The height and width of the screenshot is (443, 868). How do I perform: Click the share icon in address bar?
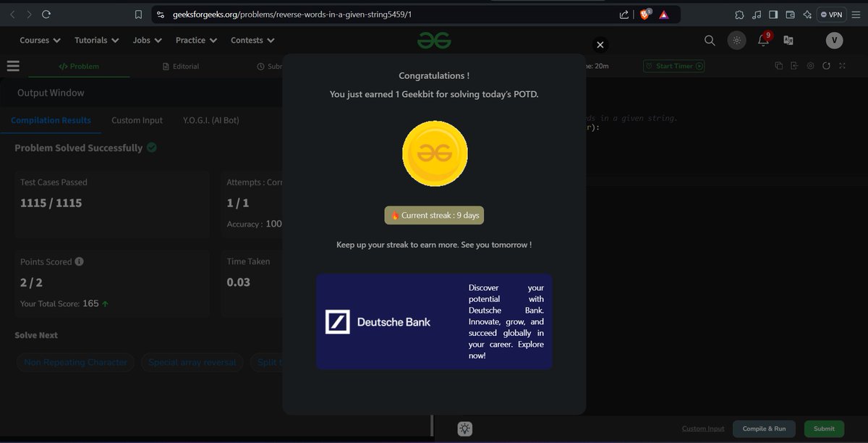click(x=624, y=14)
